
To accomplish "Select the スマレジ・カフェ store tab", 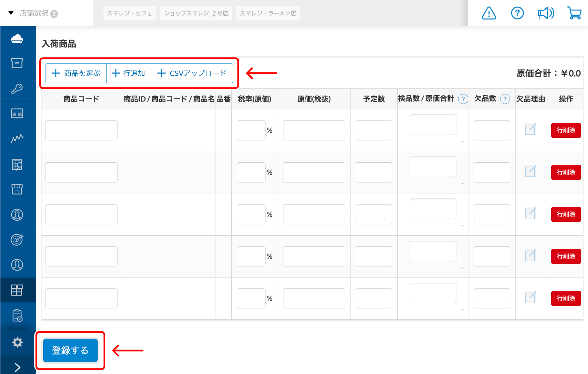I will coord(129,13).
